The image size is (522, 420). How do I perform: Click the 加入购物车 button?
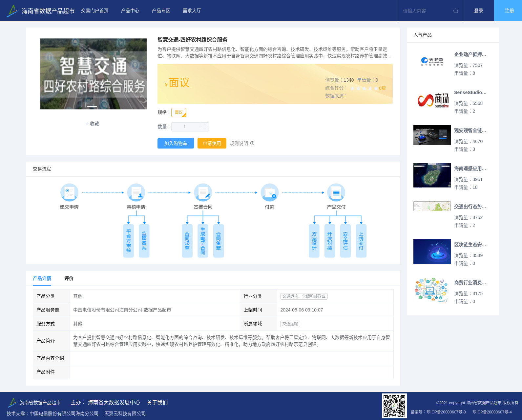(x=176, y=143)
